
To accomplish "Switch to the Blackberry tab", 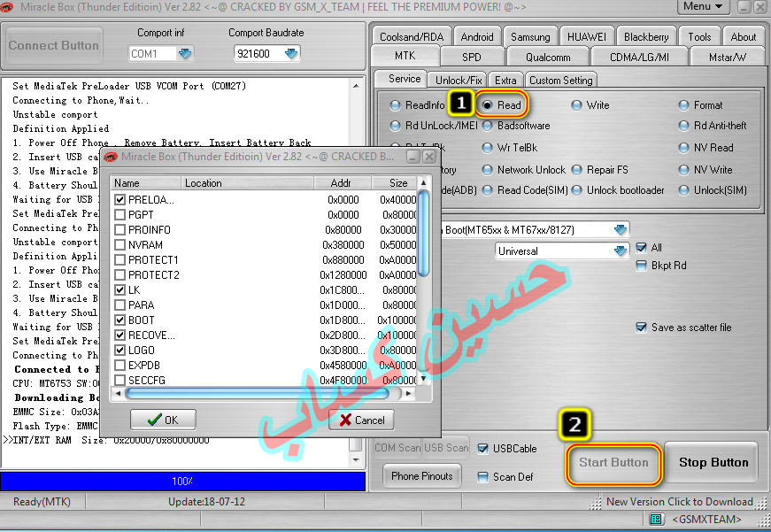I will point(646,37).
